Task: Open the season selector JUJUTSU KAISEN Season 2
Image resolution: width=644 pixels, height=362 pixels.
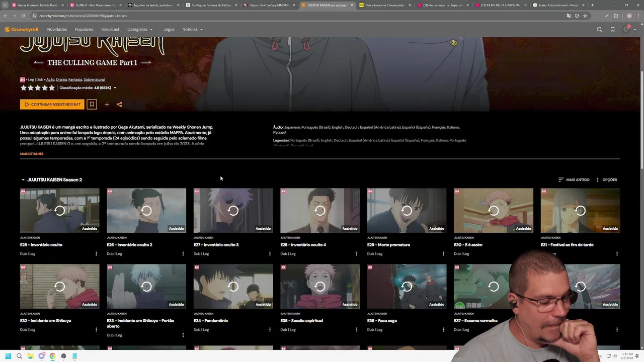Action: coord(51,179)
